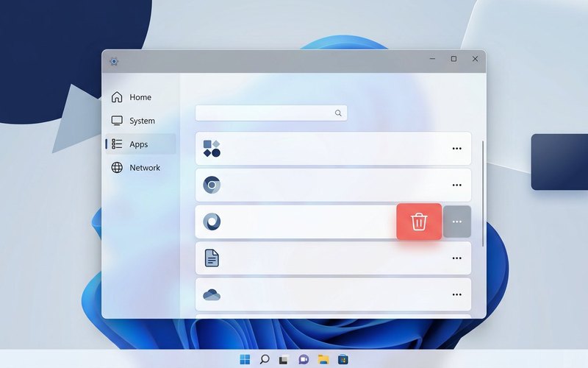Viewport: 588px width, 368px height.
Task: Click the settings gear icon in title bar
Action: 114,61
